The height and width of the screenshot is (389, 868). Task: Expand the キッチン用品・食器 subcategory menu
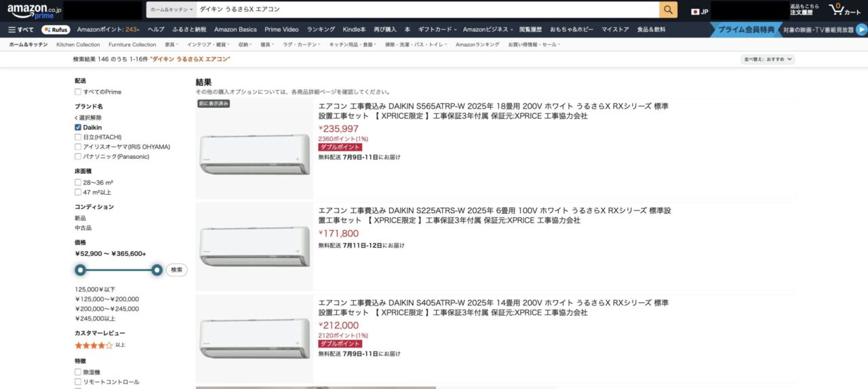(x=353, y=45)
